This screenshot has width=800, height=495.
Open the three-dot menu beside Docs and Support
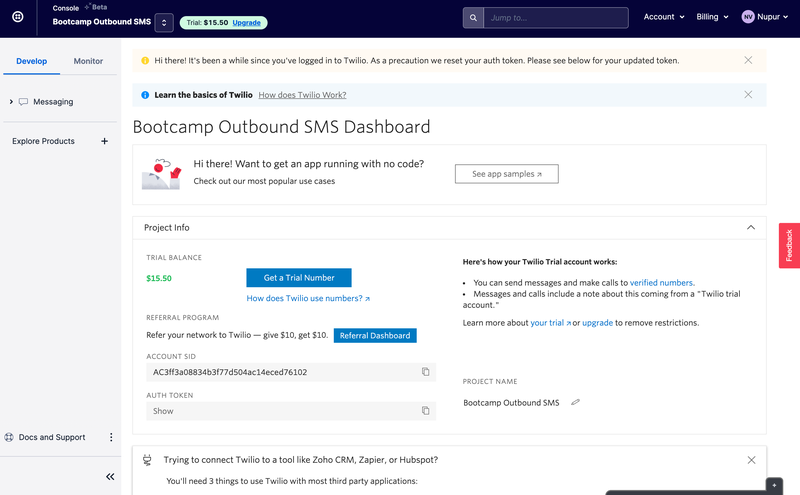point(111,437)
